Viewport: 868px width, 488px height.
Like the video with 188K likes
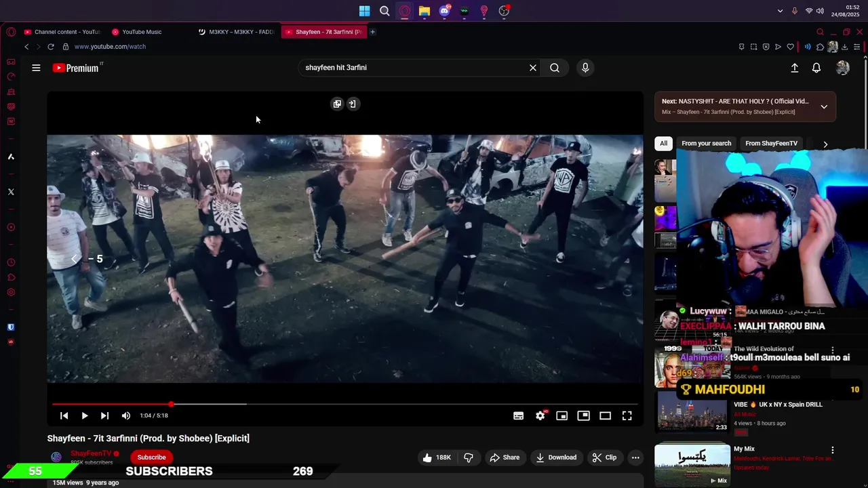[437, 457]
